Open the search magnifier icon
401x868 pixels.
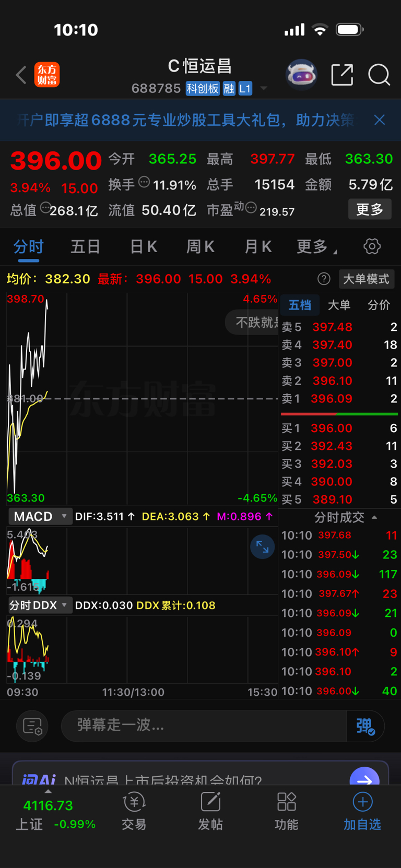[x=379, y=75]
